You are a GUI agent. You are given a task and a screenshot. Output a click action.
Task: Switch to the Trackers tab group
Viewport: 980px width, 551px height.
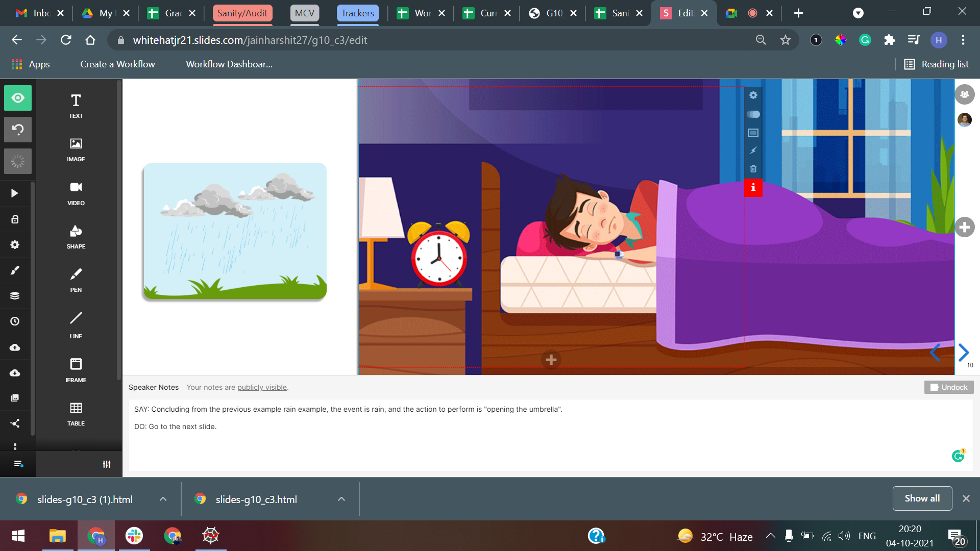(357, 13)
